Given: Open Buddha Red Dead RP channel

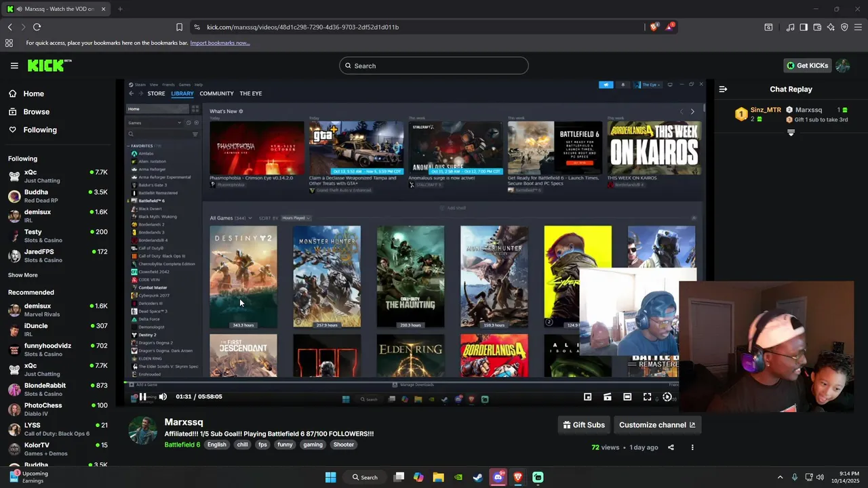Looking at the screenshot, I should (58, 197).
